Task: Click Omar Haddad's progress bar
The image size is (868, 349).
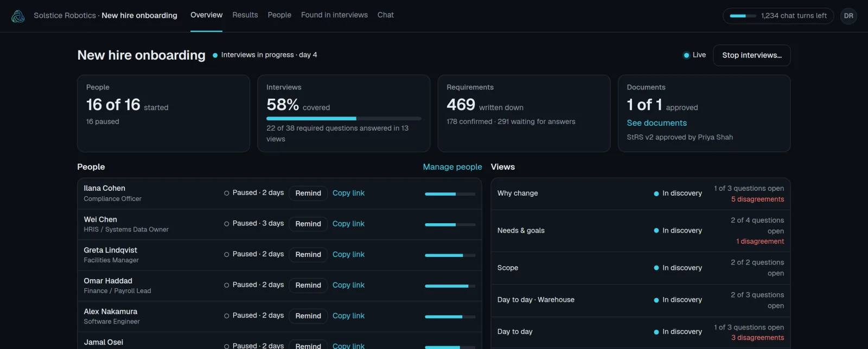Action: coord(450,286)
